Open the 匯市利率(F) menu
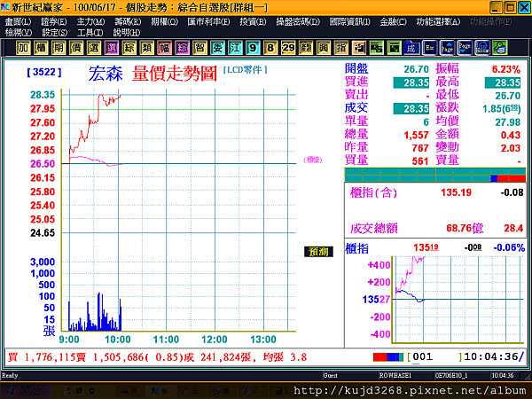The width and height of the screenshot is (532, 399). [x=208, y=21]
